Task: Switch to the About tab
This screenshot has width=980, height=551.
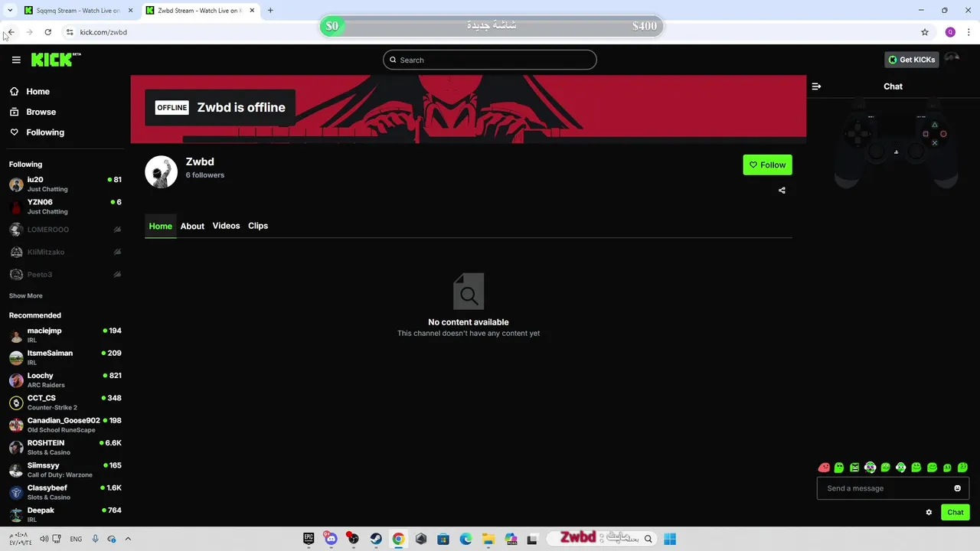Action: click(192, 227)
